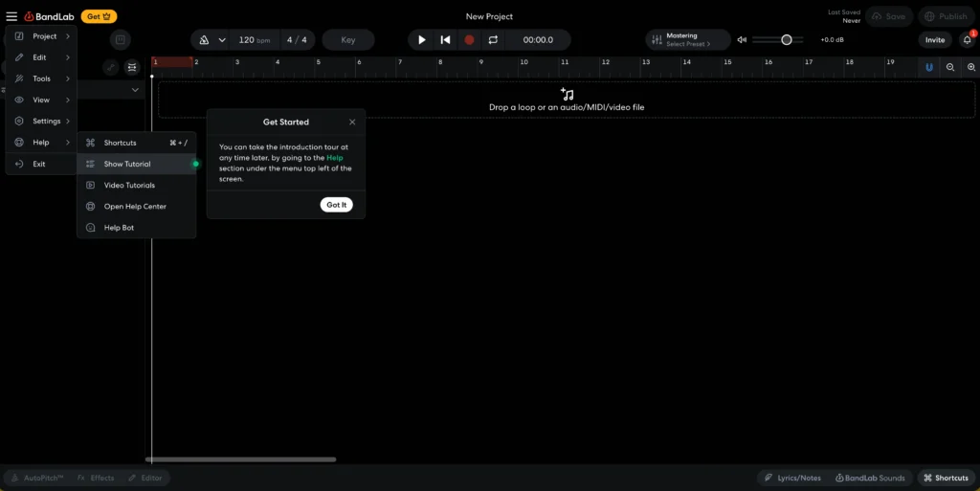Toggle the metronome icon
Screen dimensions: 980x491
[x=204, y=40]
